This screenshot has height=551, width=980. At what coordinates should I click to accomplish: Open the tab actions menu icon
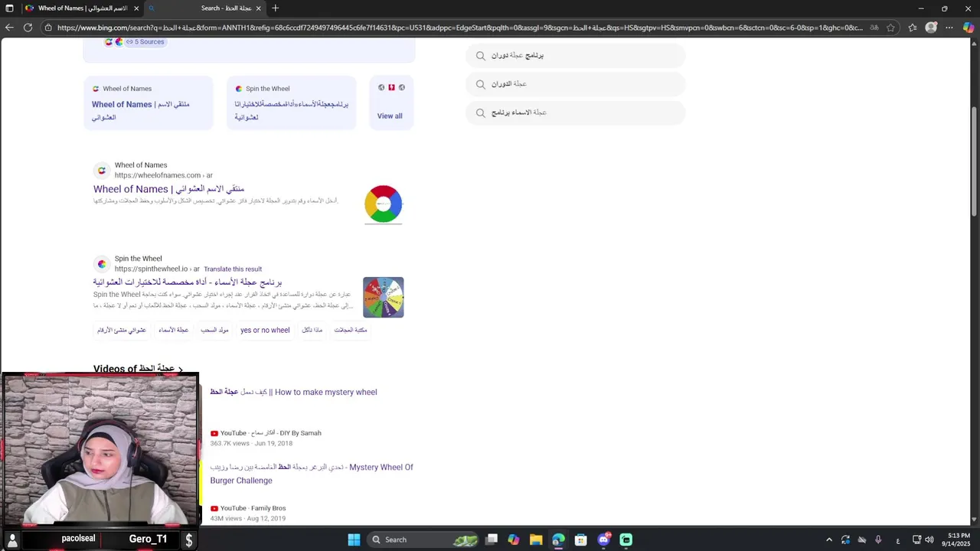9,8
